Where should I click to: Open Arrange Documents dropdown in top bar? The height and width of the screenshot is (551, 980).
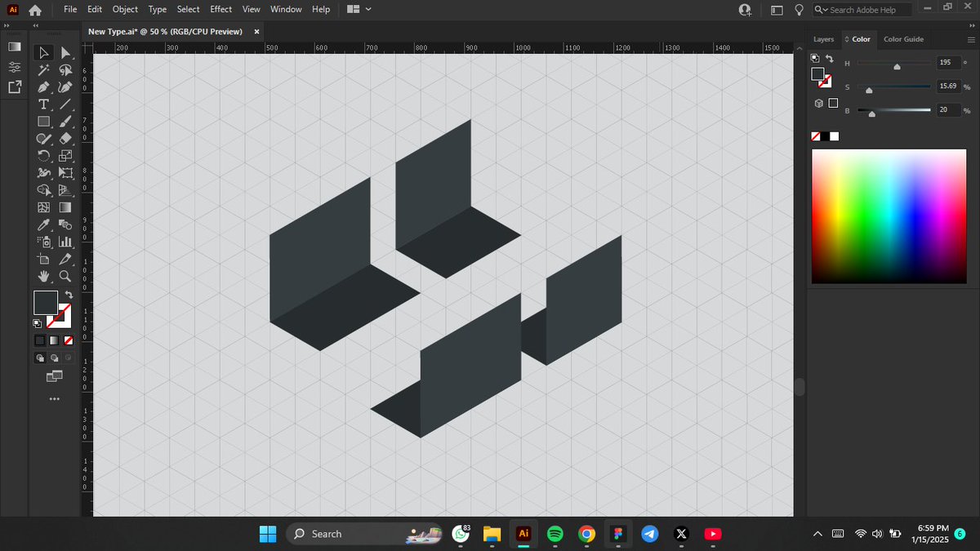coord(359,9)
